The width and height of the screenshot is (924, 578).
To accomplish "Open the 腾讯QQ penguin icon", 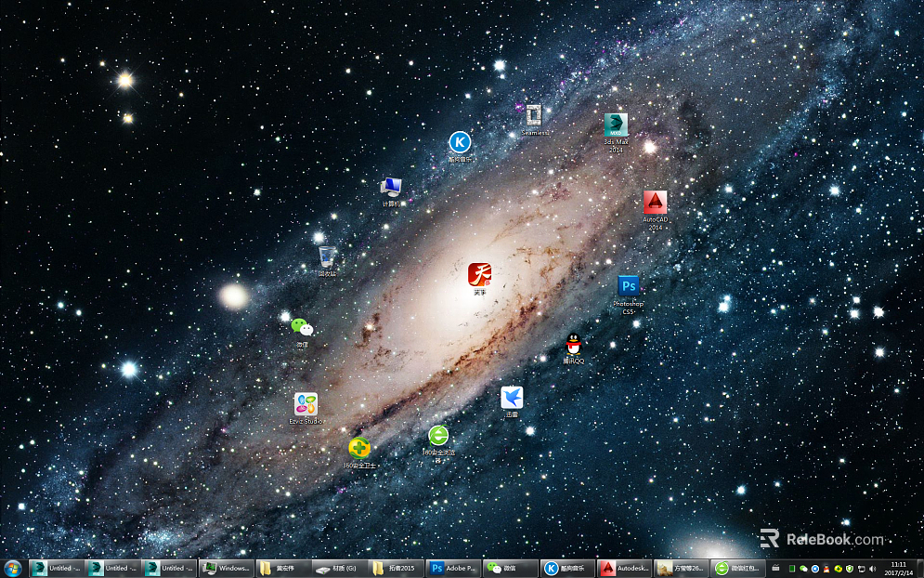I will (573, 344).
